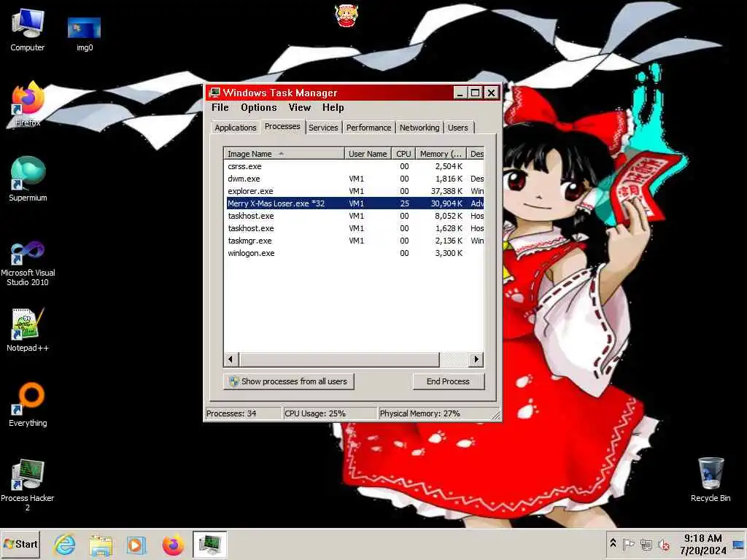Open the Recycle Bin

pyautogui.click(x=711, y=480)
